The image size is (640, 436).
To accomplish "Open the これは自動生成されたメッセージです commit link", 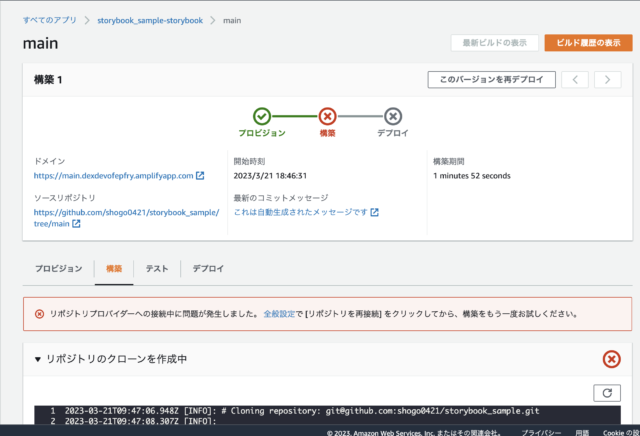I will coord(300,212).
